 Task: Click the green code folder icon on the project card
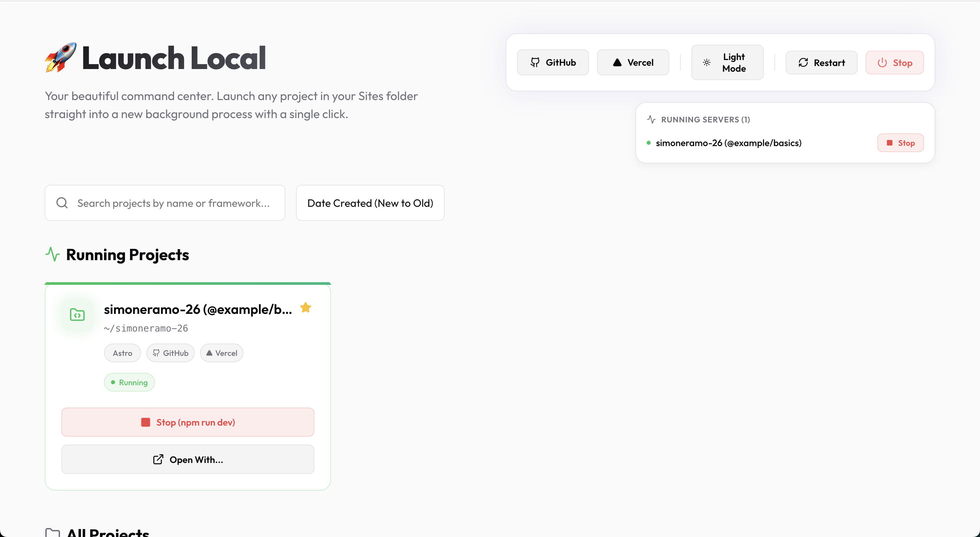point(77,314)
